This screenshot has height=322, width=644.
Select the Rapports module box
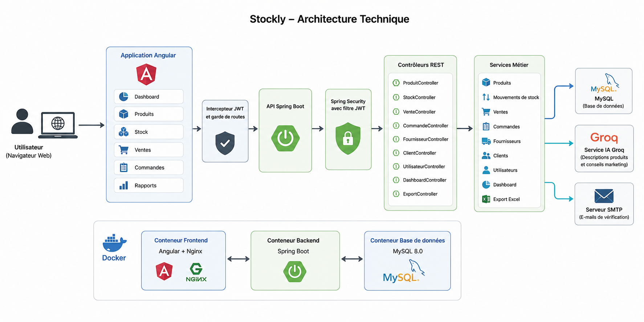pos(148,186)
